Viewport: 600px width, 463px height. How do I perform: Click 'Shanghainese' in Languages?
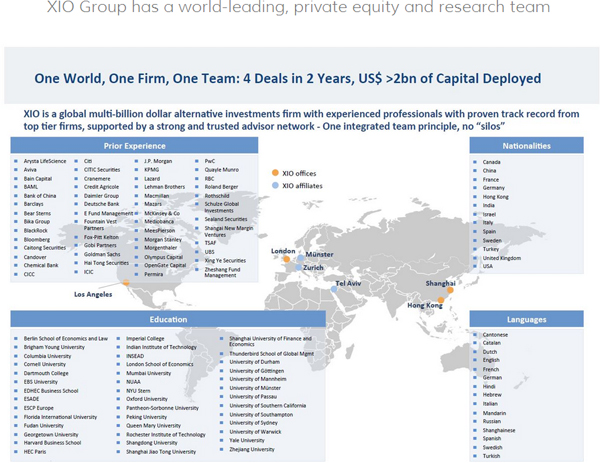coord(499,430)
